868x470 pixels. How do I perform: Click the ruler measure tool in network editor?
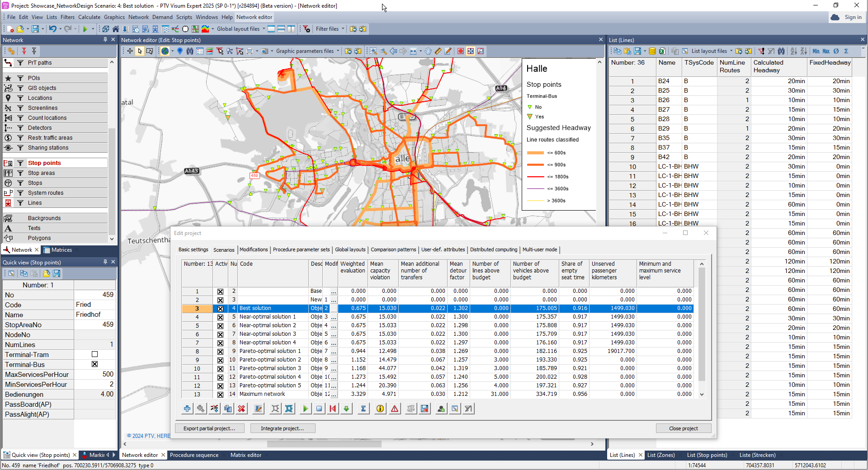tap(438, 51)
